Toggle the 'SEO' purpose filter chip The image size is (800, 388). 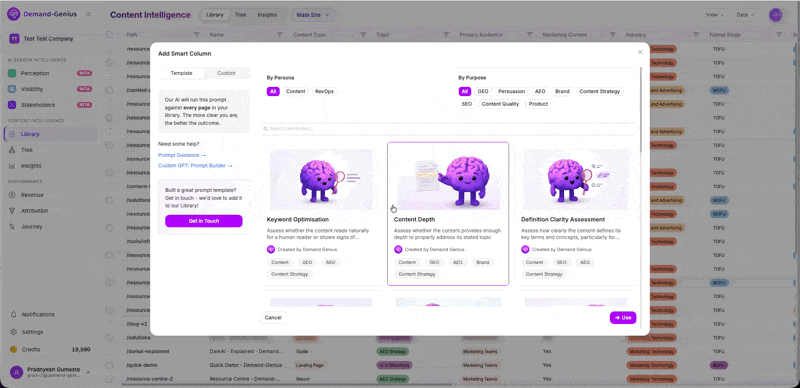click(x=467, y=104)
